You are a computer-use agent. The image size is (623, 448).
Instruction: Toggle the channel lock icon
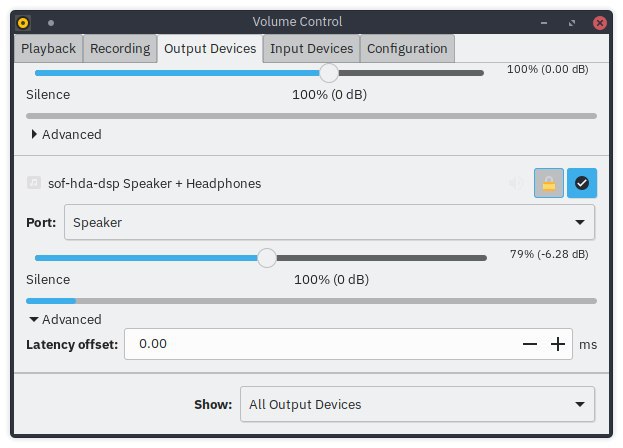tap(548, 183)
